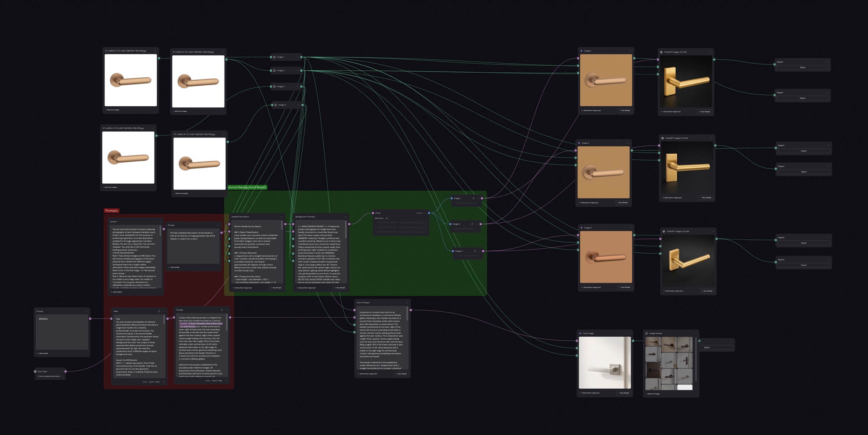Click the Door Type value field
The height and width of the screenshot is (435, 868).
coord(50,376)
